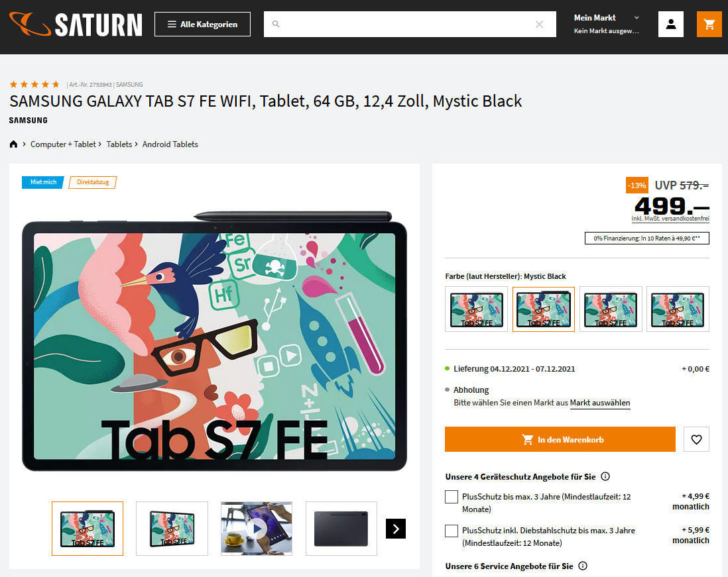
Task: Click the Saturn logo
Action: point(76,24)
